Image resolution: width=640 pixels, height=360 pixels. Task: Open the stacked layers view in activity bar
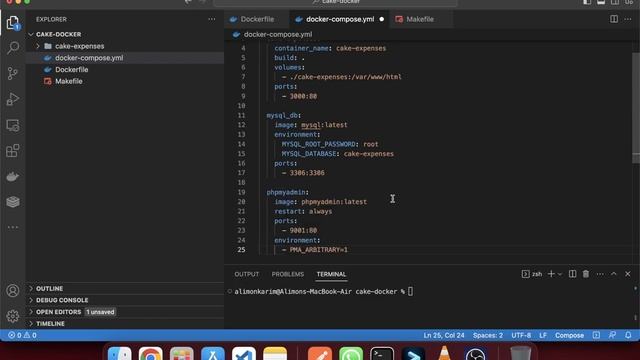pyautogui.click(x=13, y=202)
